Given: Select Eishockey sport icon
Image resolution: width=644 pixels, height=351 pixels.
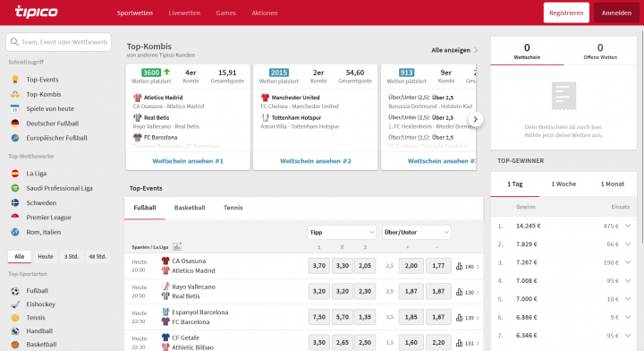Looking at the screenshot, I should click(15, 304).
